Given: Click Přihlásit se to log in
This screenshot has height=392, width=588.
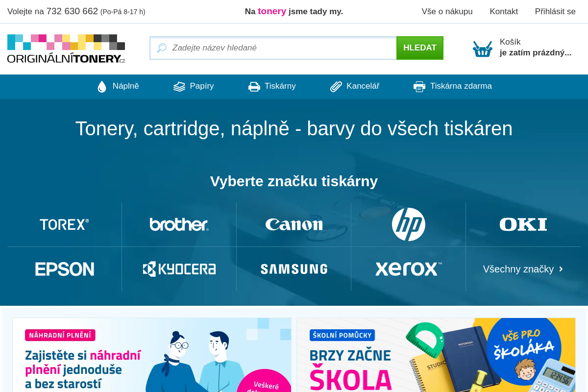Looking at the screenshot, I should (x=555, y=11).
